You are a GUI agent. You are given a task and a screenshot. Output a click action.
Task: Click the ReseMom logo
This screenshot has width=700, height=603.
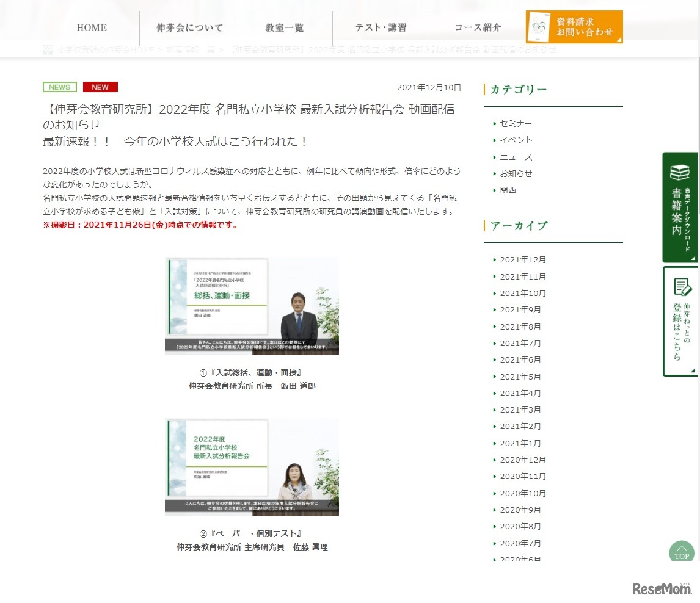coord(662,588)
